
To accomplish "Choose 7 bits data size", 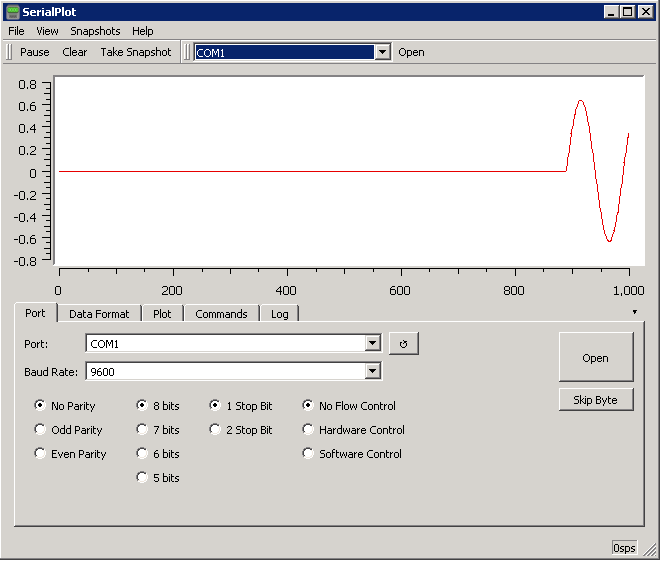I will click(142, 430).
